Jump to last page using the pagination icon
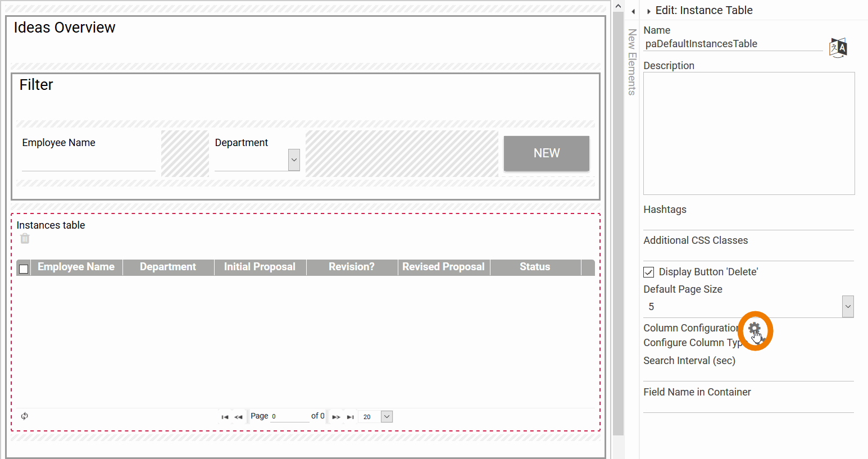This screenshot has height=459, width=868. click(350, 416)
